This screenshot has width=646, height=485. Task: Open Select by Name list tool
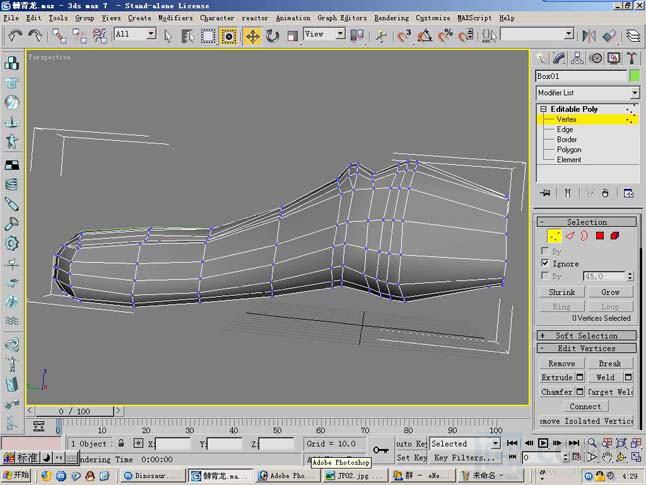[187, 36]
